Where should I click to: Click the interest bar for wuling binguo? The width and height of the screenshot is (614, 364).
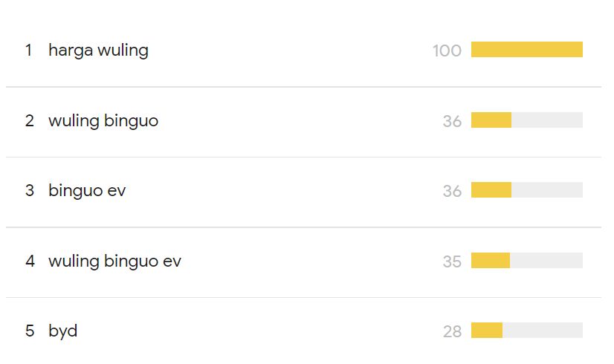pyautogui.click(x=526, y=120)
